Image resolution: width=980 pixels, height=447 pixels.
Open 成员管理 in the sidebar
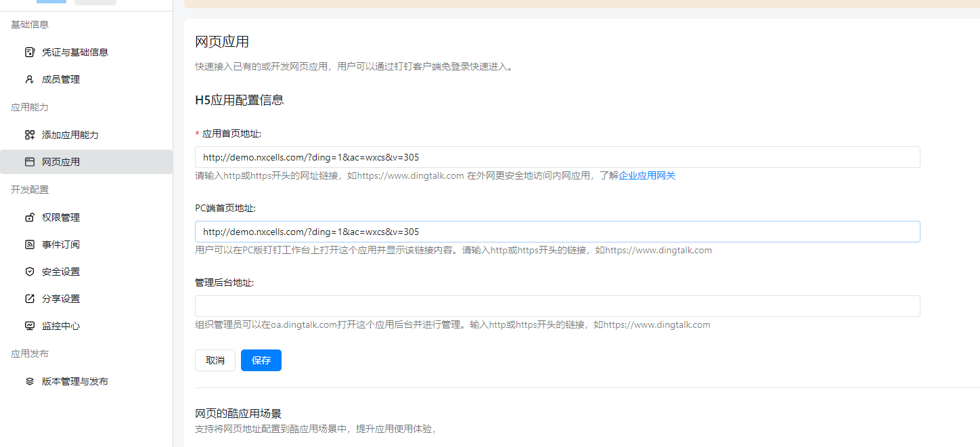[61, 79]
